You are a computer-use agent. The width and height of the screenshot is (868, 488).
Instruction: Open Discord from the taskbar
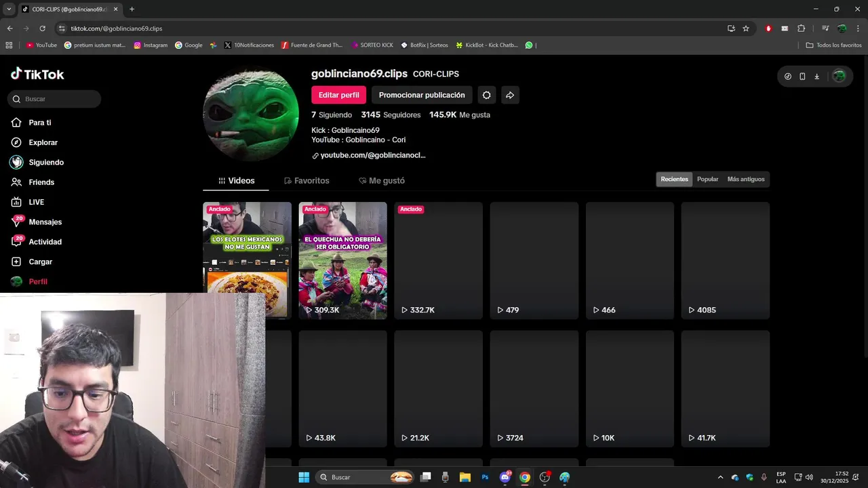click(x=505, y=477)
